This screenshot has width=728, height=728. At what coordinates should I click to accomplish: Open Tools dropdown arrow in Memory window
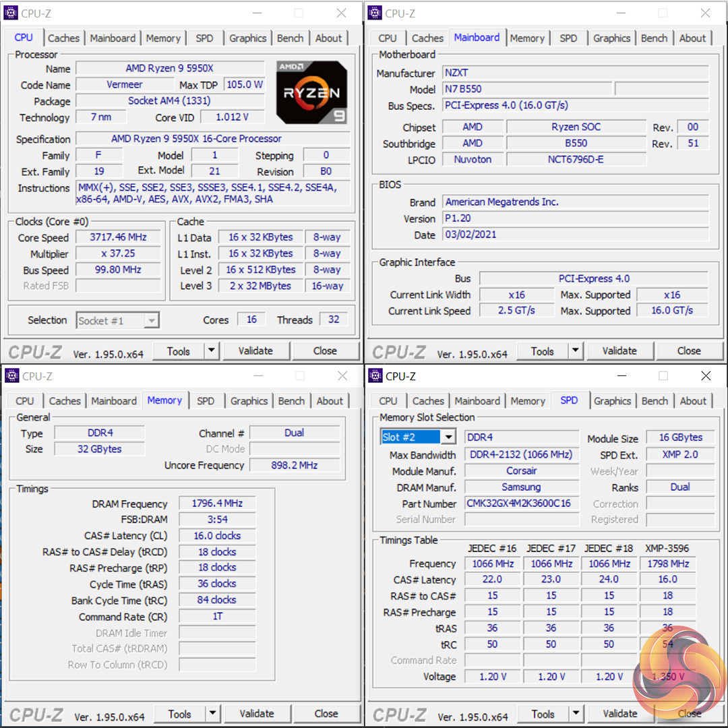click(x=212, y=713)
